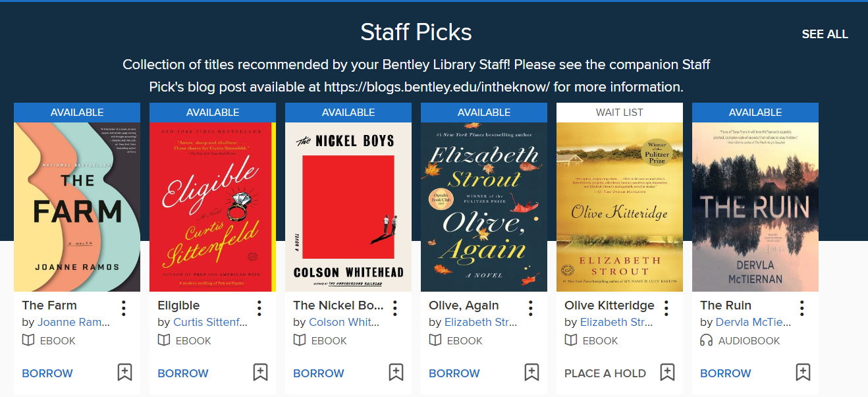This screenshot has width=868, height=397.
Task: Bookmark Eligible for later
Action: click(x=260, y=372)
